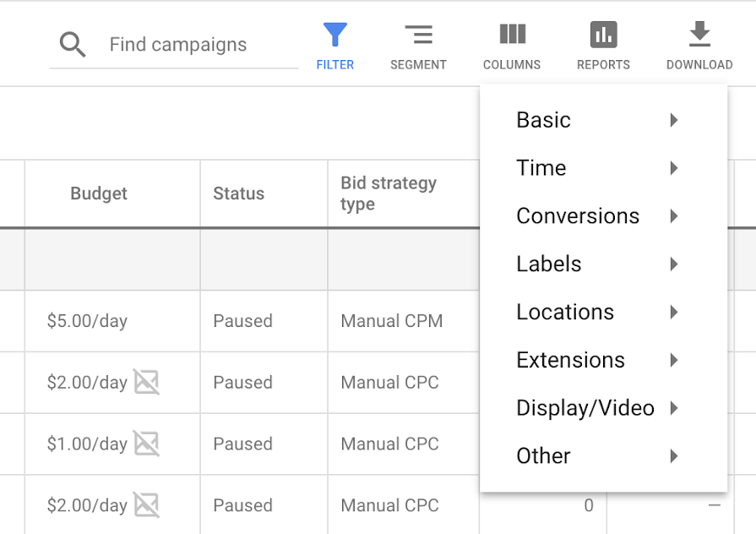Click the Download arrow icon
756x534 pixels.
699,35
